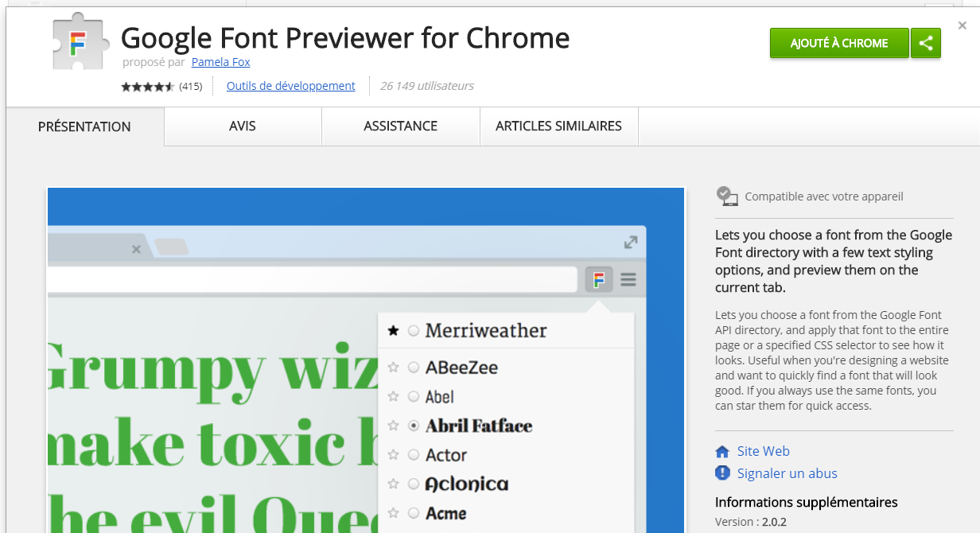Star the ABeeZee font

point(393,368)
